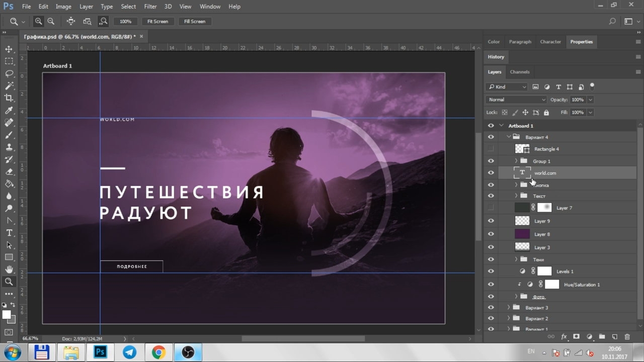
Task: Expand the Group 1 folder
Action: coord(516,161)
